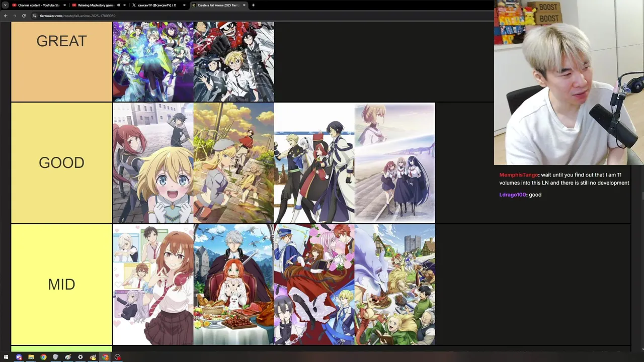Go back to previous page
The width and height of the screenshot is (644, 362).
(x=6, y=16)
